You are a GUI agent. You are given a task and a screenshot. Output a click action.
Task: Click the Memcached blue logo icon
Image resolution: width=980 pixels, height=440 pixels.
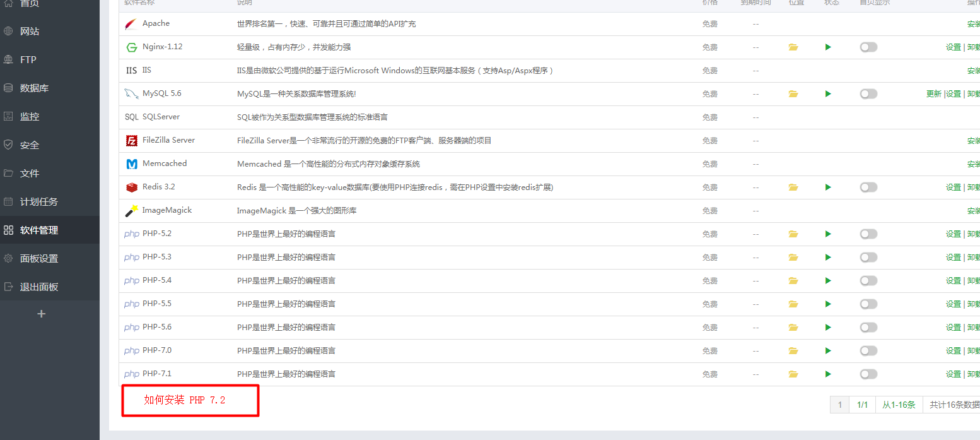[132, 164]
